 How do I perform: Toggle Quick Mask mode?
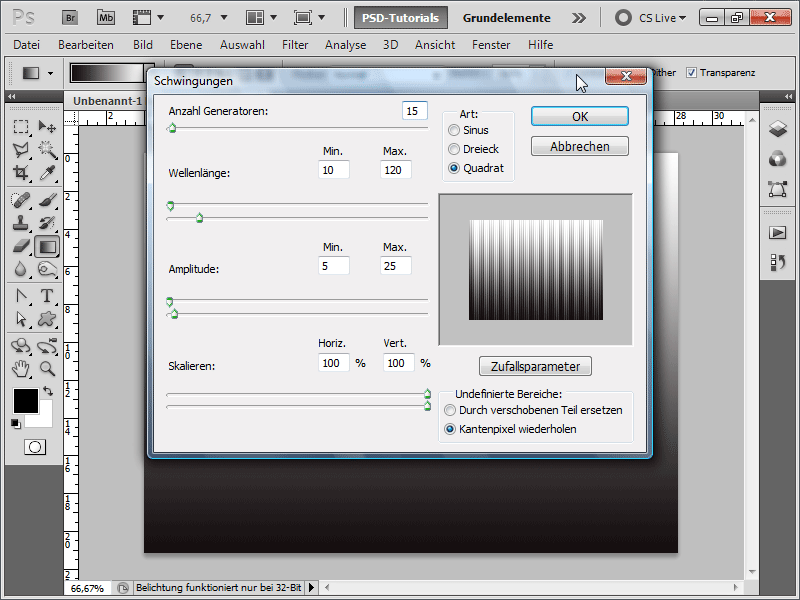point(35,447)
